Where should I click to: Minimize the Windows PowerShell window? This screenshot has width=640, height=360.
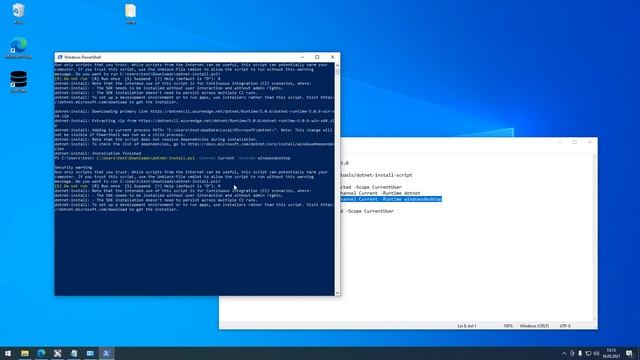coord(302,57)
